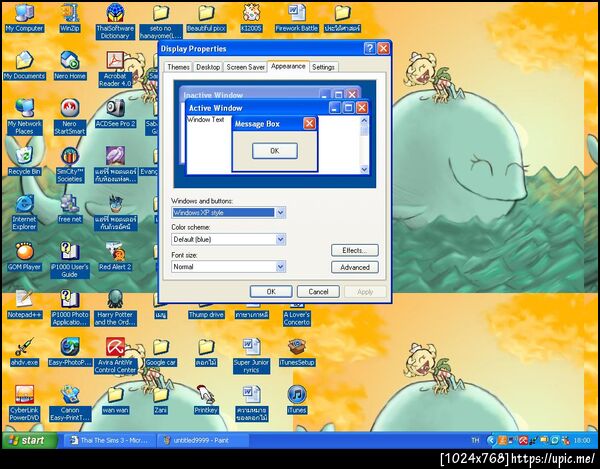Select the iTunesSetup installer icon
The width and height of the screenshot is (600, 469).
(297, 353)
